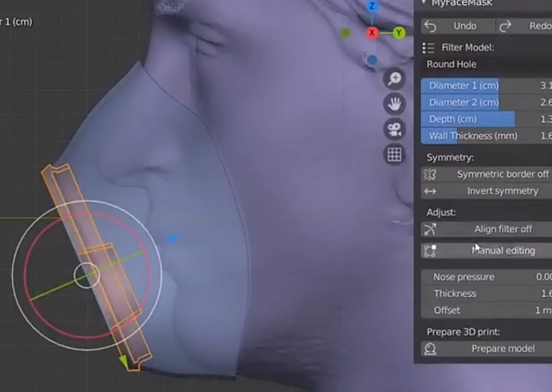The image size is (552, 392).
Task: Click the green Y axis gizmo
Action: click(x=398, y=33)
